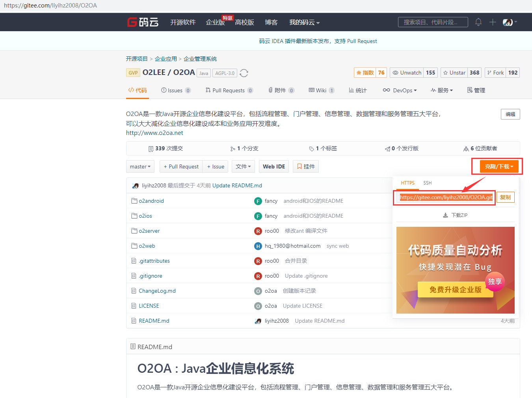Image resolution: width=532 pixels, height=398 pixels.
Task: Open notifications via the bell icon
Action: pyautogui.click(x=478, y=22)
